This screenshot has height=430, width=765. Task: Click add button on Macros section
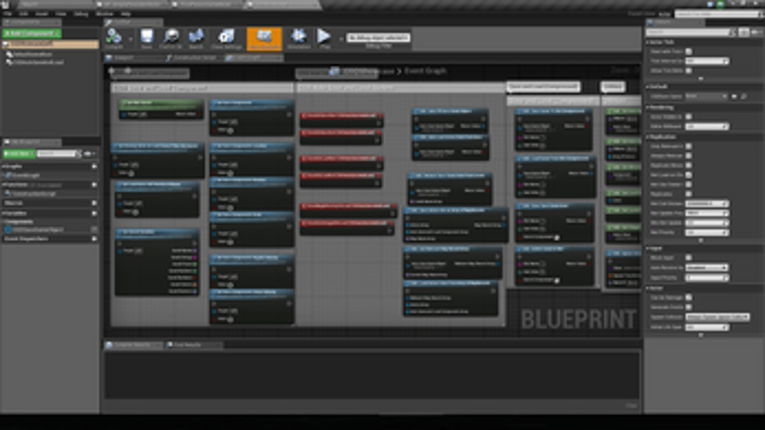94,203
